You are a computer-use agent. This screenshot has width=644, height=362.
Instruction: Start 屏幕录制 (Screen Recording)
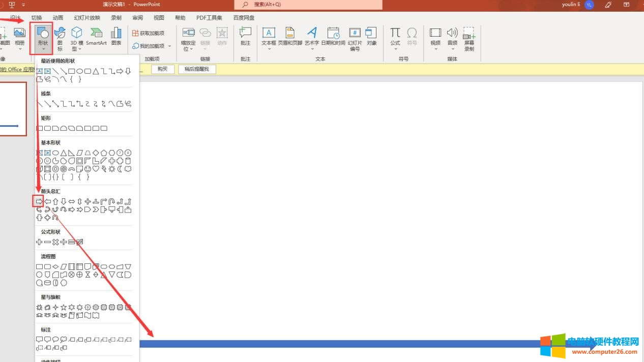(469, 38)
